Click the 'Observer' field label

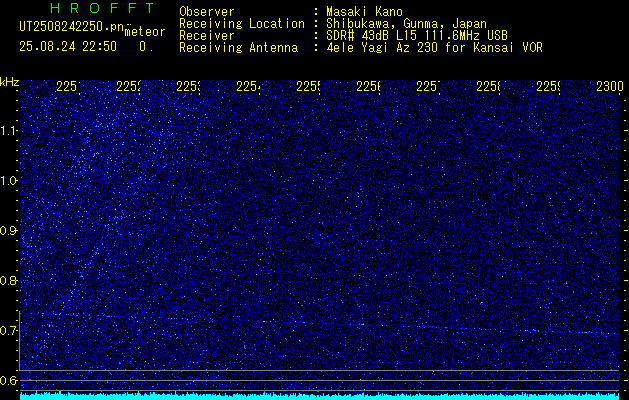[207, 12]
